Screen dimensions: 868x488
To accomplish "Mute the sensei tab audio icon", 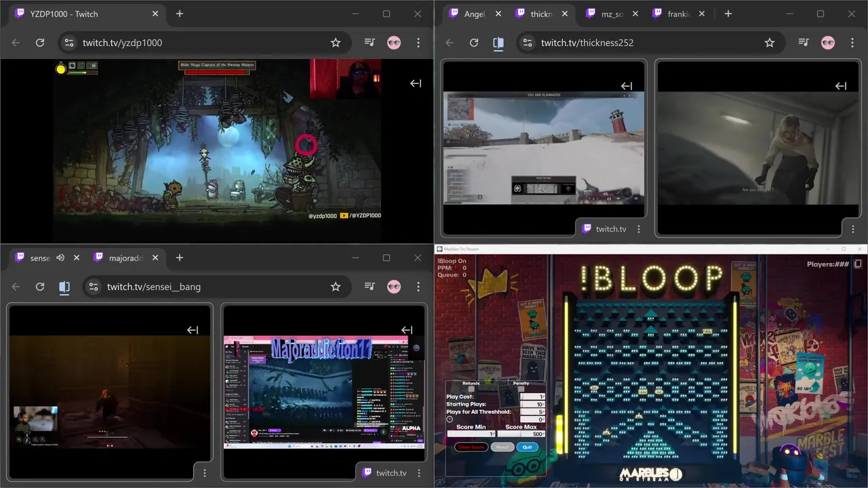I will click(x=60, y=258).
